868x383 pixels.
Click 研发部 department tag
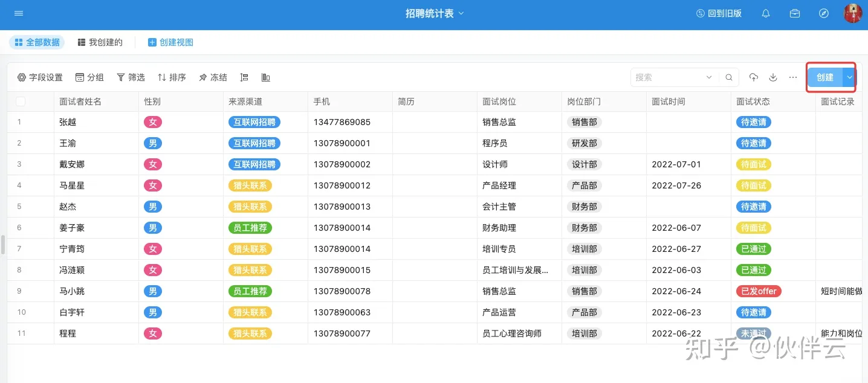[x=585, y=143]
